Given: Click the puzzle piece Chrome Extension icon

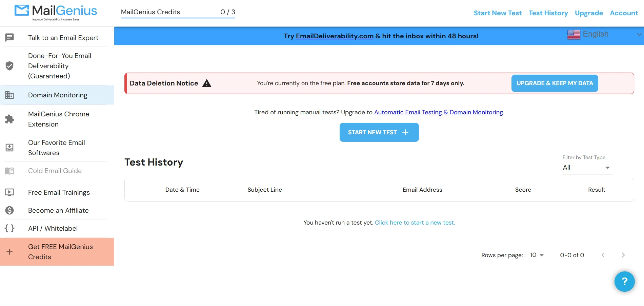Looking at the screenshot, I should pyautogui.click(x=9, y=119).
